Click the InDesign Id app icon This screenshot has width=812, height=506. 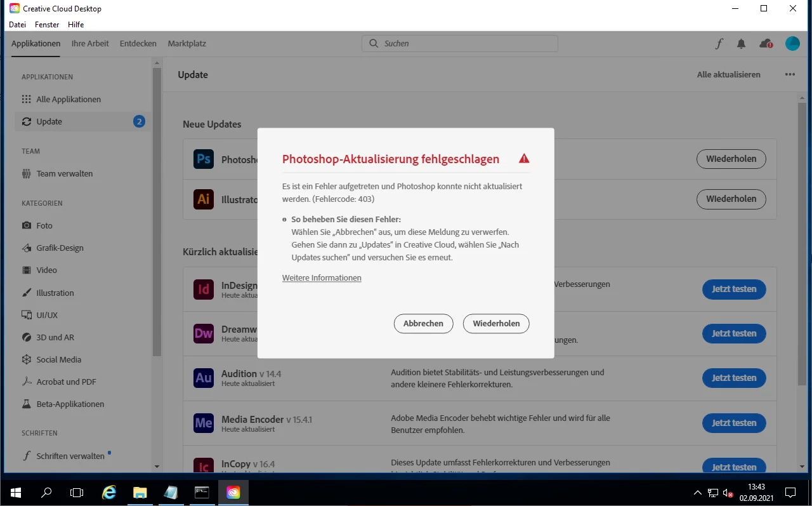[x=204, y=290]
